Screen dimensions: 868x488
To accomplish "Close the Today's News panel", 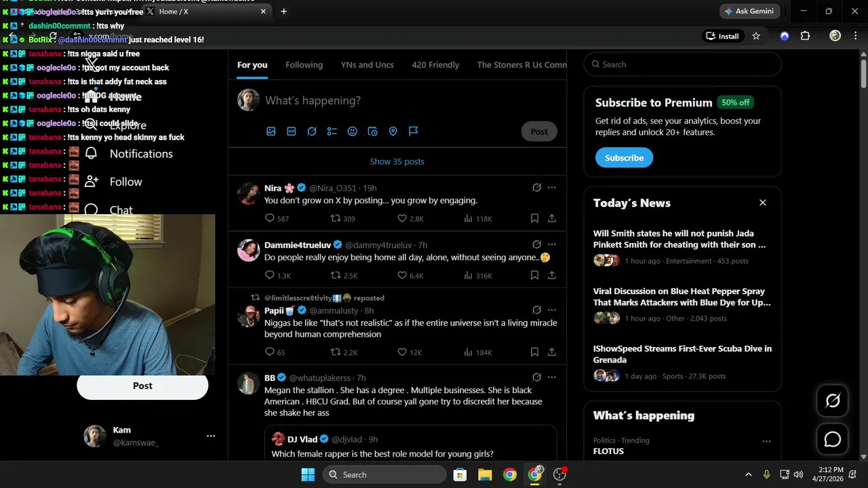I will pyautogui.click(x=763, y=203).
